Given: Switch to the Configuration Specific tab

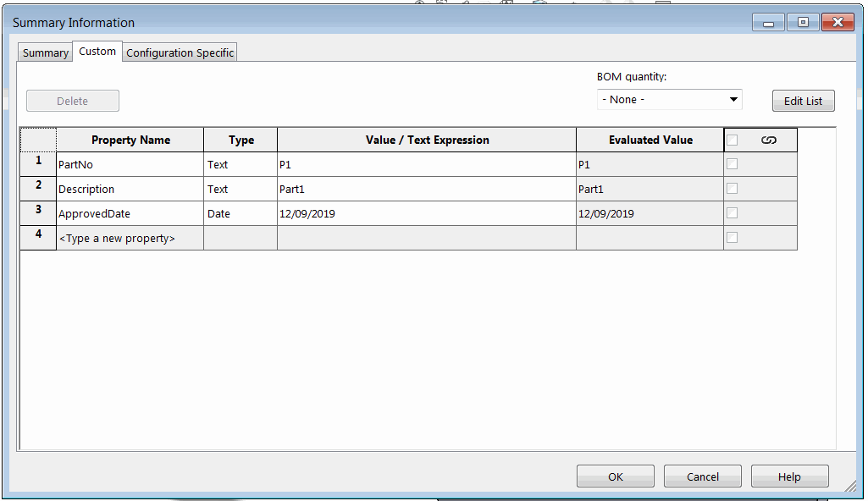Looking at the screenshot, I should point(179,52).
